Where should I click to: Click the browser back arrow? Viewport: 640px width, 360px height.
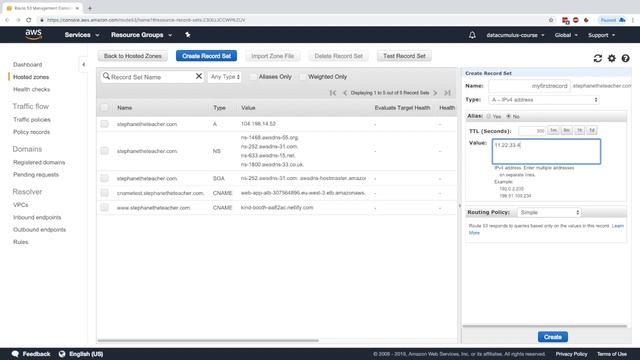[x=7, y=20]
